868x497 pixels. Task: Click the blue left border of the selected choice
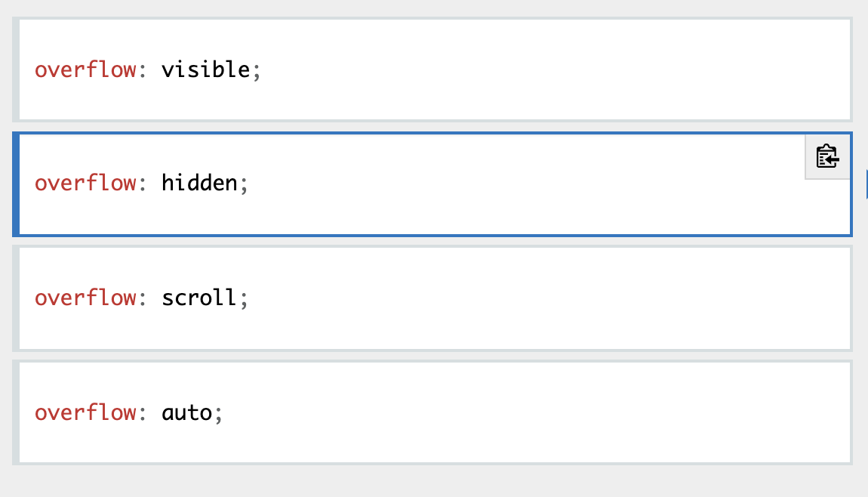[16, 184]
